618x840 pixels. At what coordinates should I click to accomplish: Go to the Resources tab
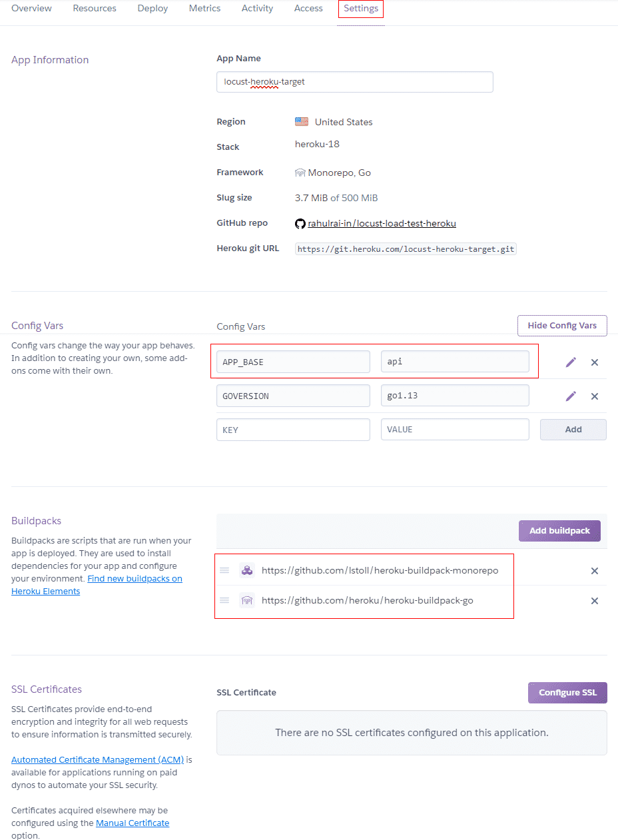pos(95,9)
